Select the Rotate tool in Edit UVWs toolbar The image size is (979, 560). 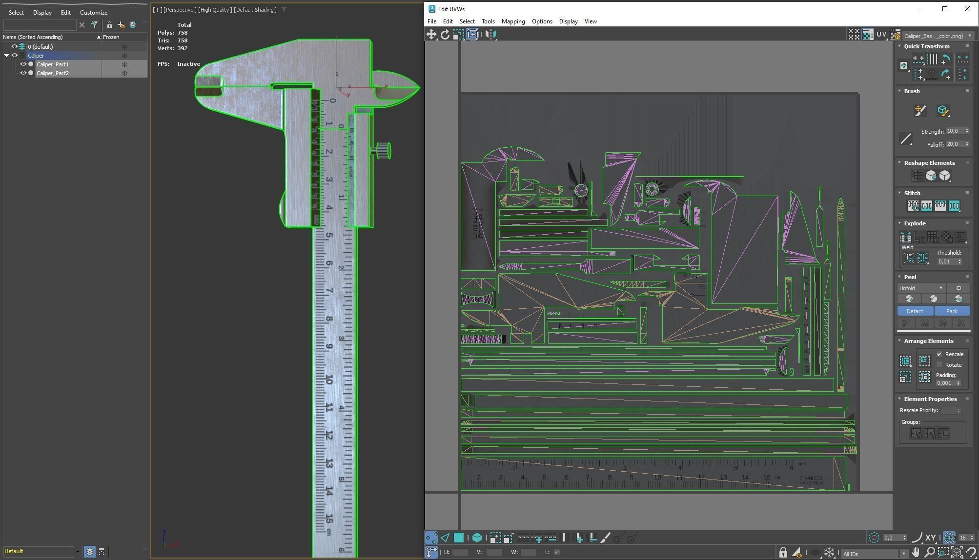click(x=445, y=34)
